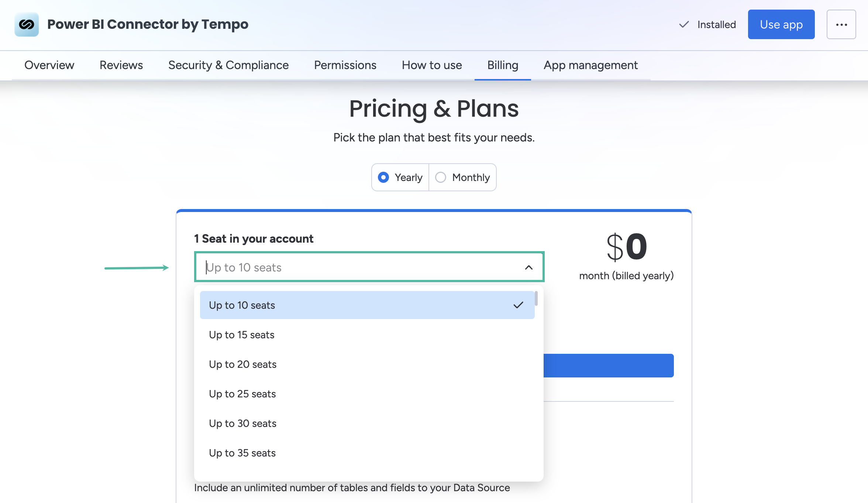Viewport: 868px width, 503px height.
Task: Open the Billing tab
Action: [503, 65]
